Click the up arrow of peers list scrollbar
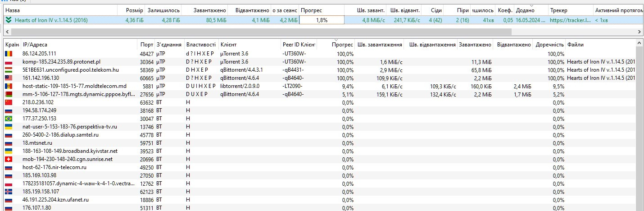 coord(639,43)
